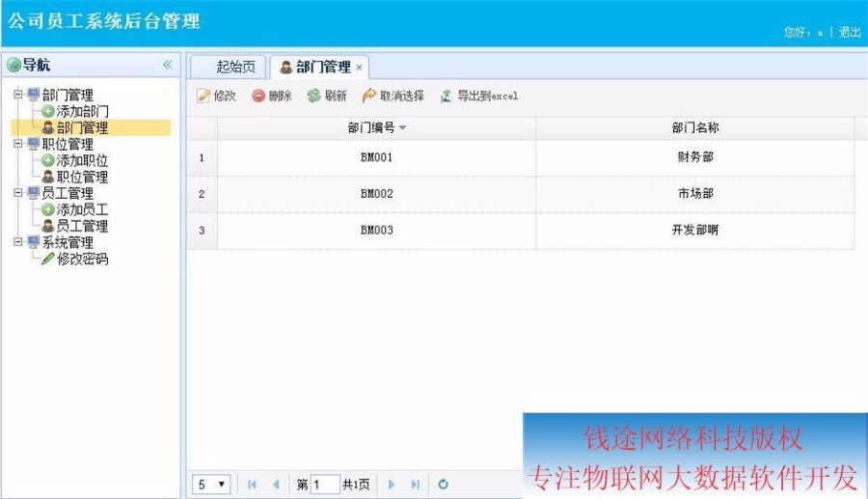
Task: Select the 市场部 cell
Action: [x=695, y=194]
